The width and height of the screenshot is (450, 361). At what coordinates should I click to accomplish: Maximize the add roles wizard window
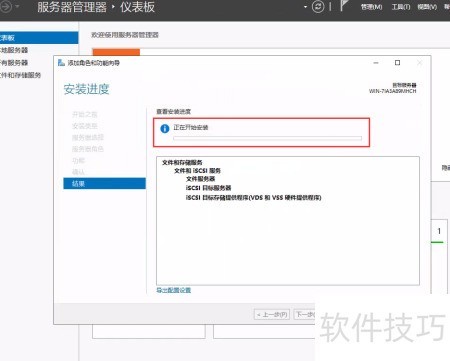[x=397, y=63]
